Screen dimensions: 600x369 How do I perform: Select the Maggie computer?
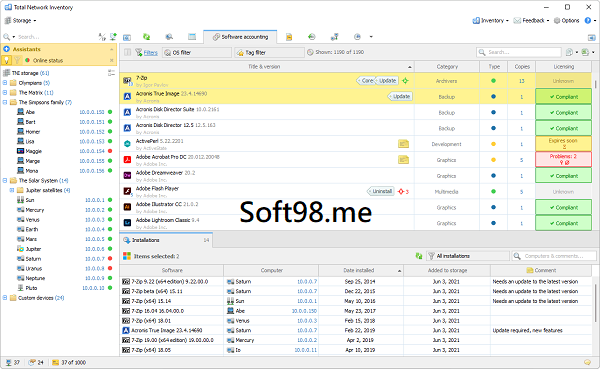pos(33,151)
